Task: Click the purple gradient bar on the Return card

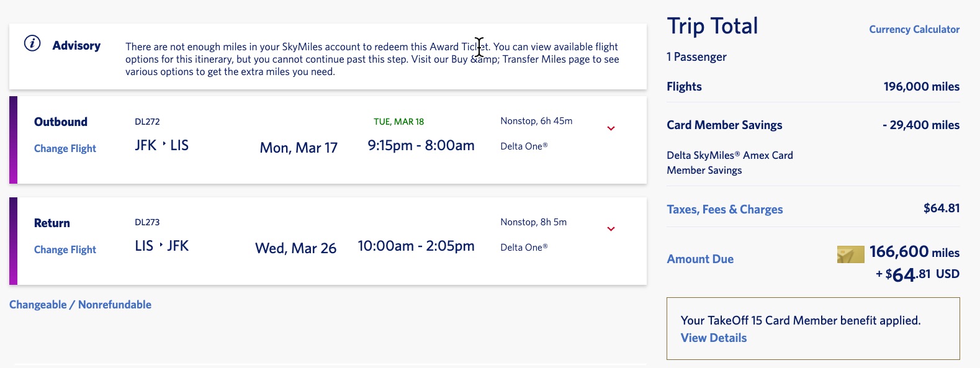Action: coord(13,241)
